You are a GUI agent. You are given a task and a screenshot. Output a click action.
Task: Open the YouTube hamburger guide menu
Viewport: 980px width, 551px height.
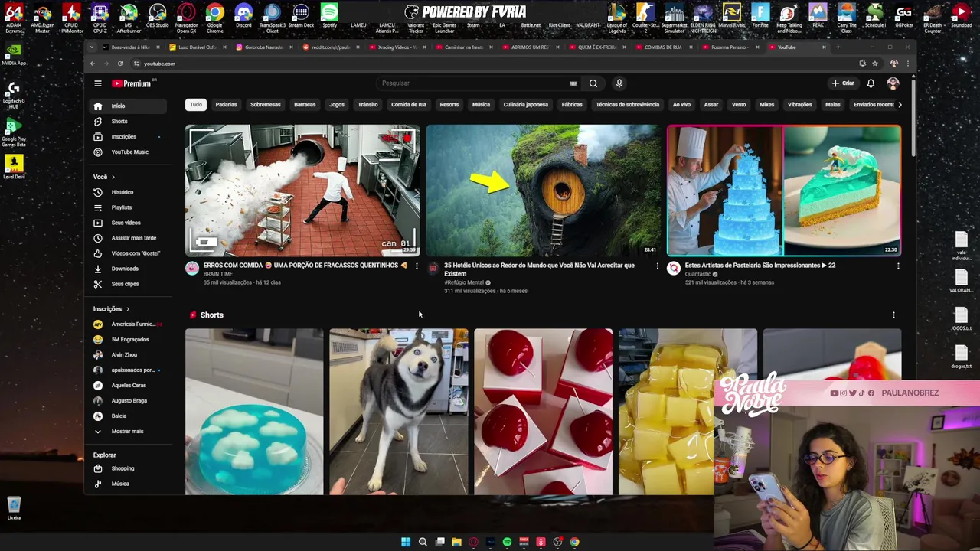(x=98, y=83)
